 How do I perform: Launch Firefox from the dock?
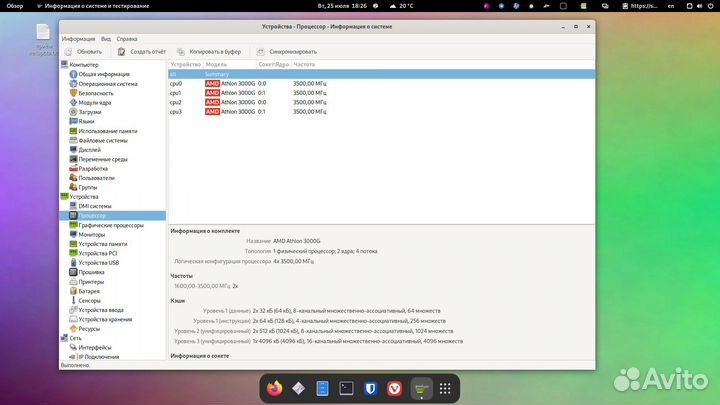pos(275,388)
